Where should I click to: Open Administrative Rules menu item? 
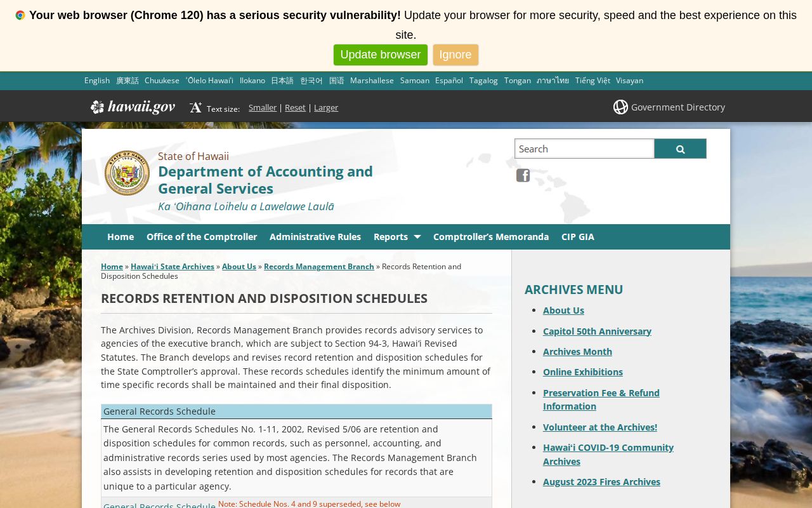click(x=315, y=236)
